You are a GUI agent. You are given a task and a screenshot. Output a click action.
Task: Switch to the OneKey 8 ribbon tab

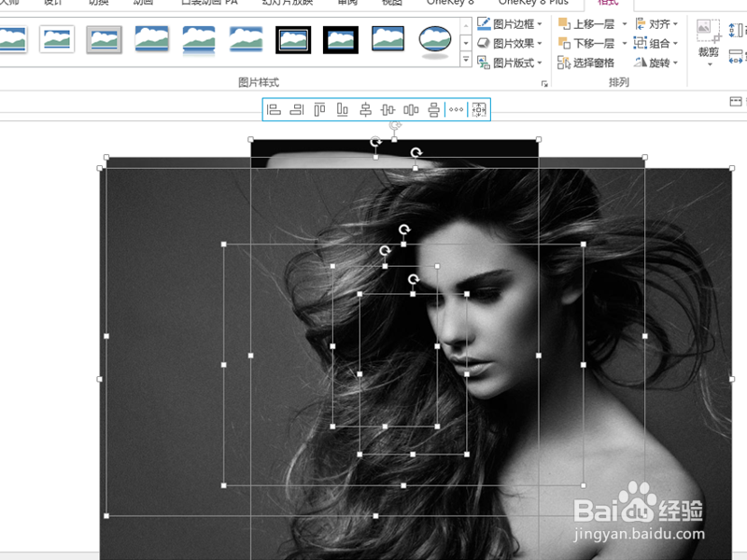(450, 3)
